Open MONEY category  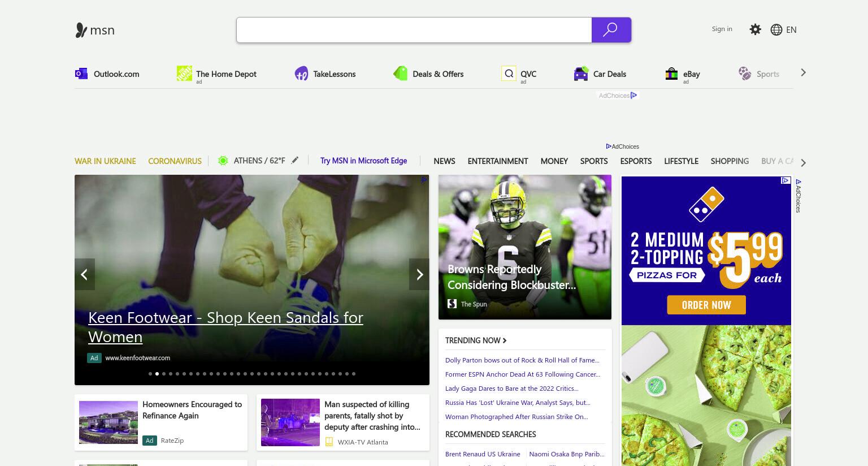coord(554,161)
